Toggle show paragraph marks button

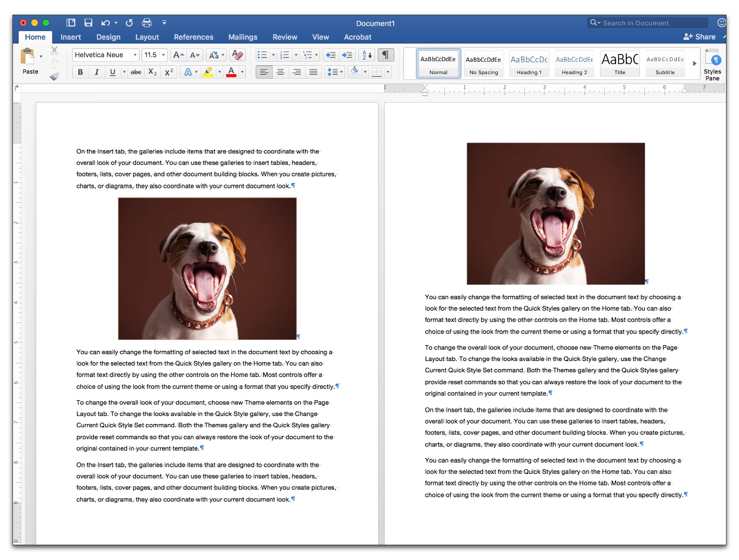tap(386, 55)
